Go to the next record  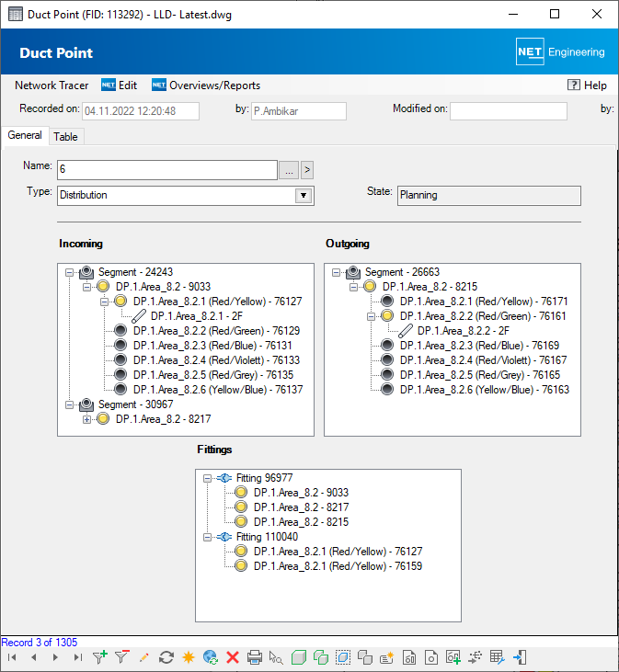[55, 657]
